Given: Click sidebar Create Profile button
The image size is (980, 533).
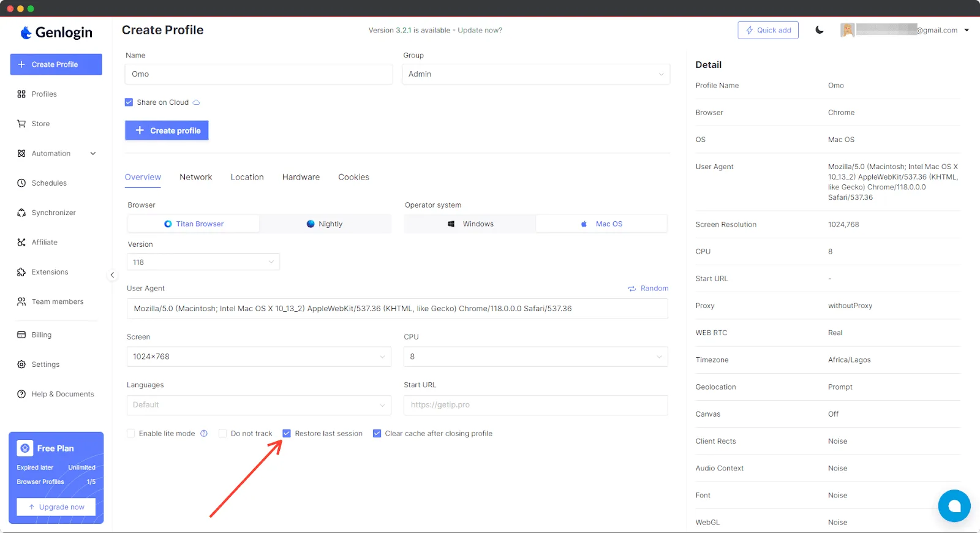Looking at the screenshot, I should point(56,64).
